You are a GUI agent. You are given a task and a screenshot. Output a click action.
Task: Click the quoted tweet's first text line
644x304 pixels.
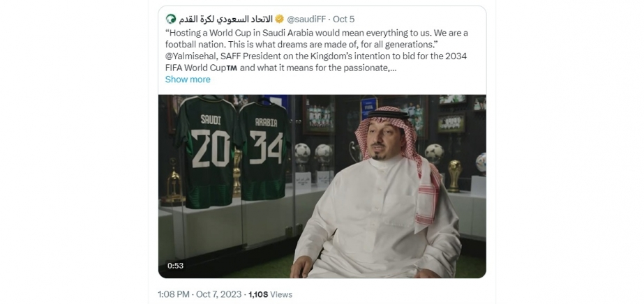(317, 33)
